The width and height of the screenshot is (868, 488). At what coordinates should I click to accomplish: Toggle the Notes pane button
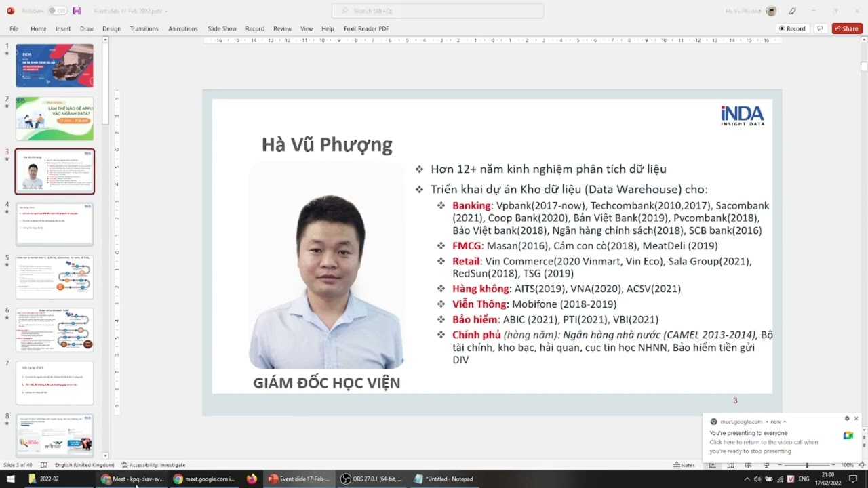(684, 465)
